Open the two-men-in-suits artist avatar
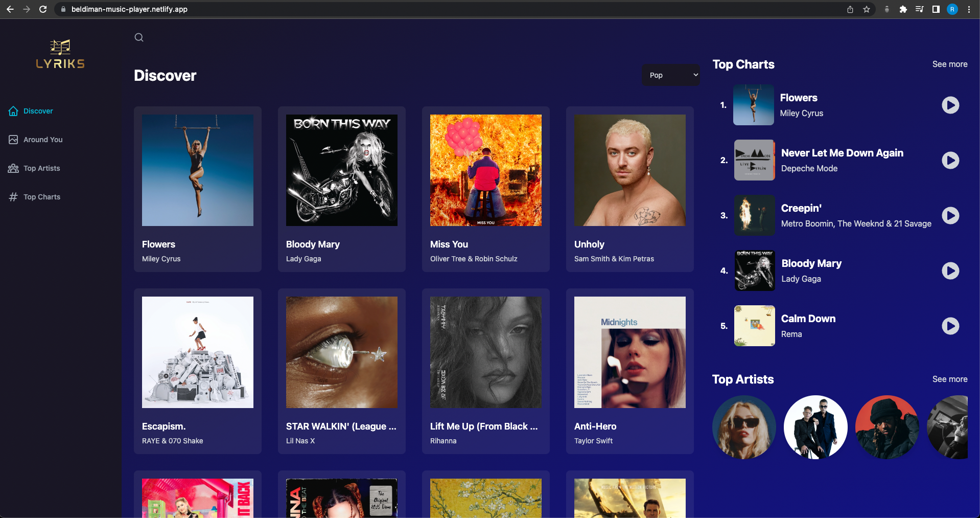This screenshot has width=980, height=518. (815, 427)
